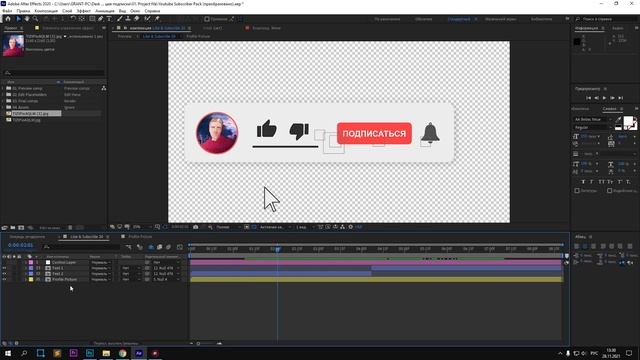This screenshot has height=360, width=640.
Task: Click the Home icon in the toolbar
Action: [8, 19]
